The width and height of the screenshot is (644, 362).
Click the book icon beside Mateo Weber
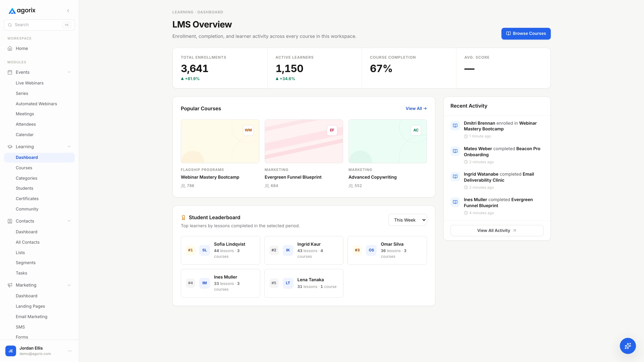(455, 151)
